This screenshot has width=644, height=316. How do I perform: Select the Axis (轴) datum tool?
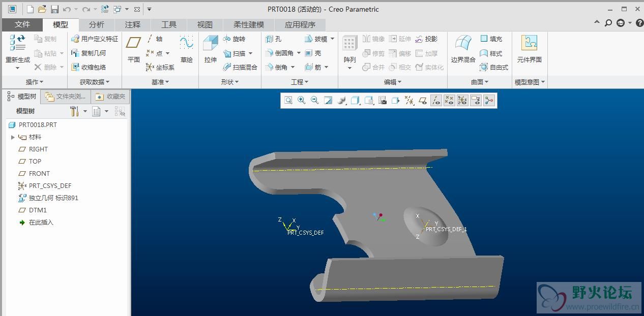point(155,39)
